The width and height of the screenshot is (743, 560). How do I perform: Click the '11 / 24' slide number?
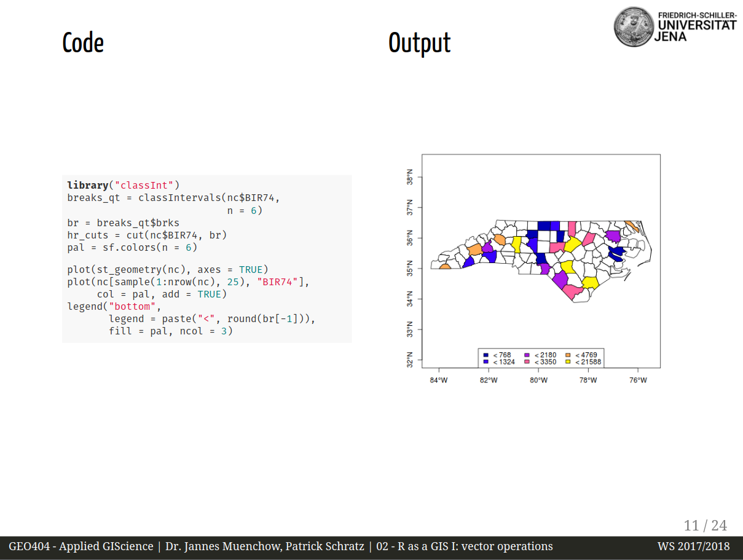(706, 526)
